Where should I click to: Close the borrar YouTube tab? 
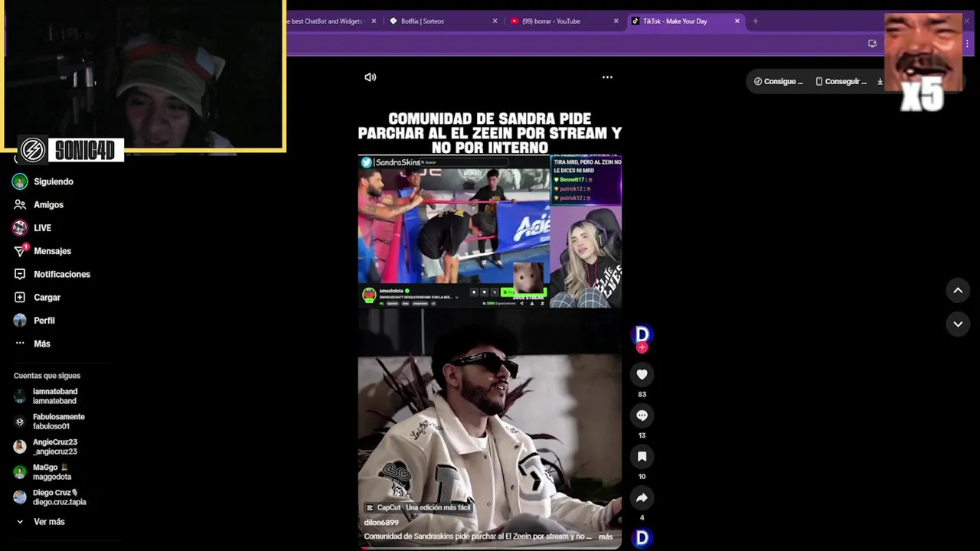[x=616, y=21]
